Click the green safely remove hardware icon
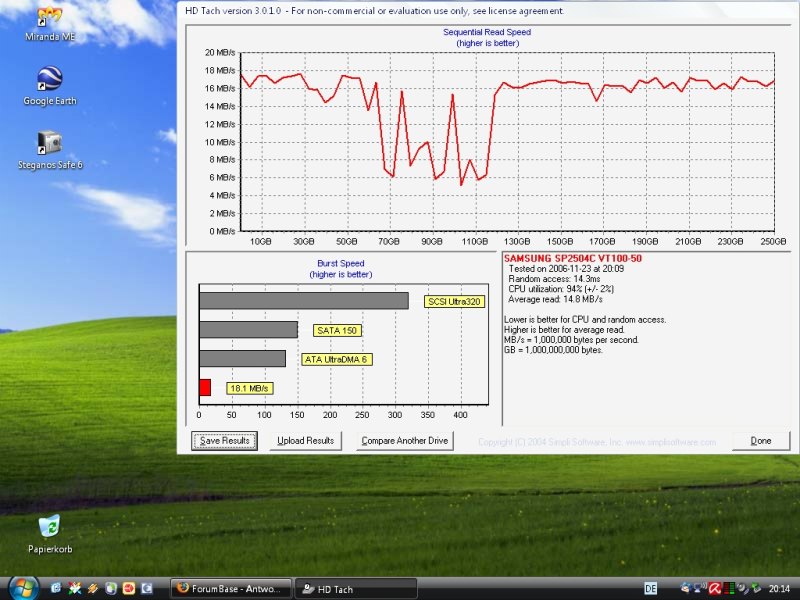 (x=756, y=588)
